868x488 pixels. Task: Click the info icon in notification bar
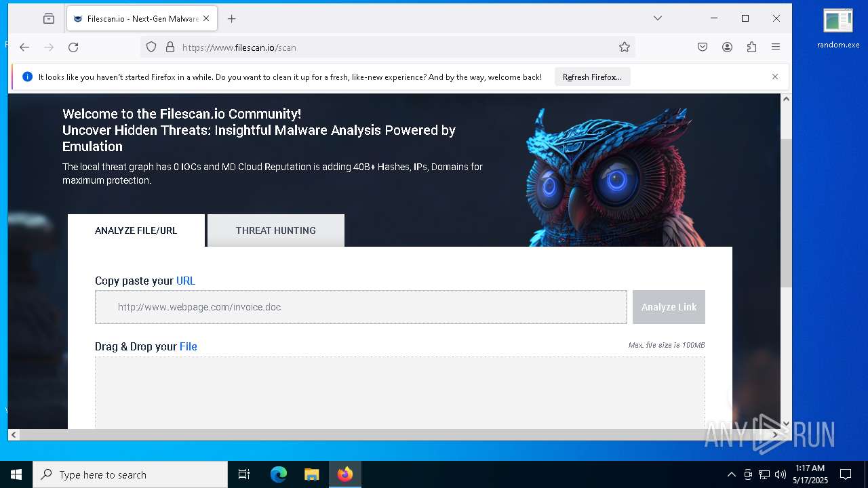(x=27, y=77)
